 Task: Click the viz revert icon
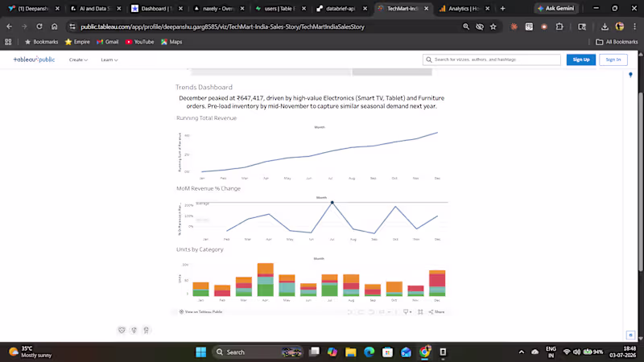click(x=371, y=312)
